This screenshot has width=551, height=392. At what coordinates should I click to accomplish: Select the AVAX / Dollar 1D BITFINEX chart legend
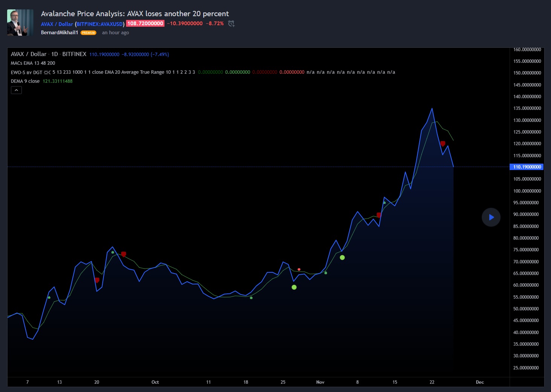coord(49,54)
